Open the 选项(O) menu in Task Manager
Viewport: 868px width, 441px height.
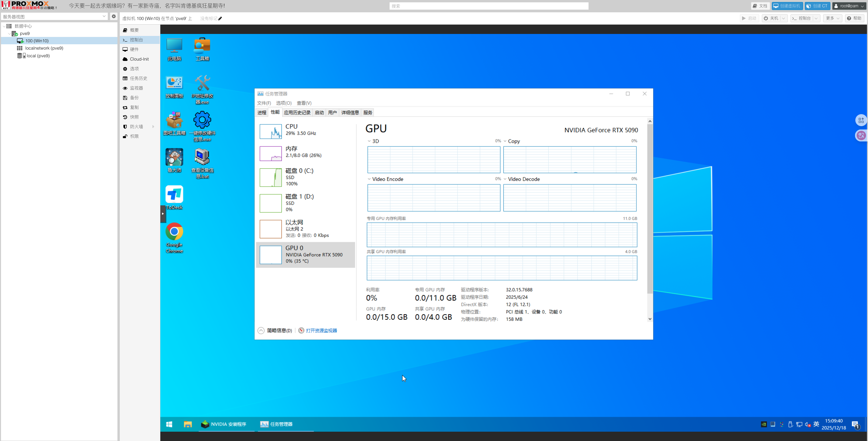(x=283, y=103)
